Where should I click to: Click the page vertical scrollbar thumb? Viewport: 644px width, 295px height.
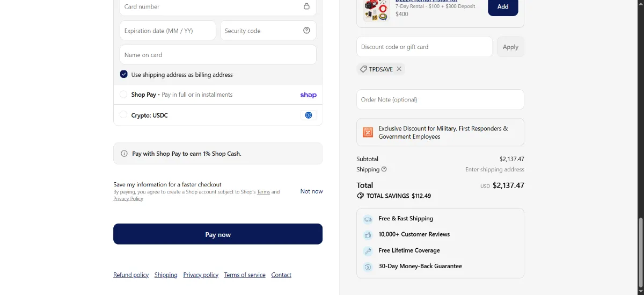(641, 253)
